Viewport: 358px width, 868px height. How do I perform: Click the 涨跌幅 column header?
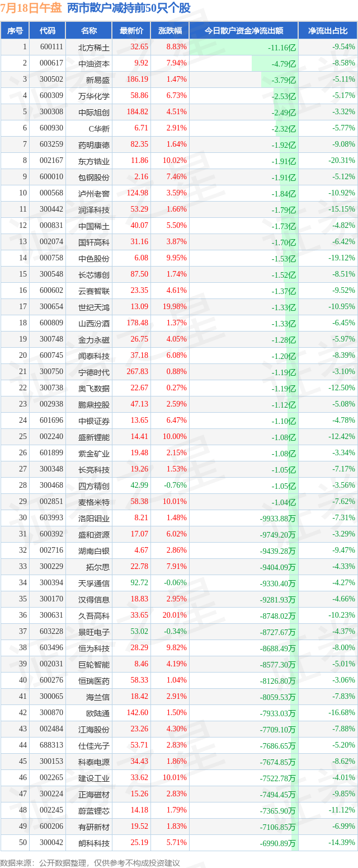pos(169,31)
